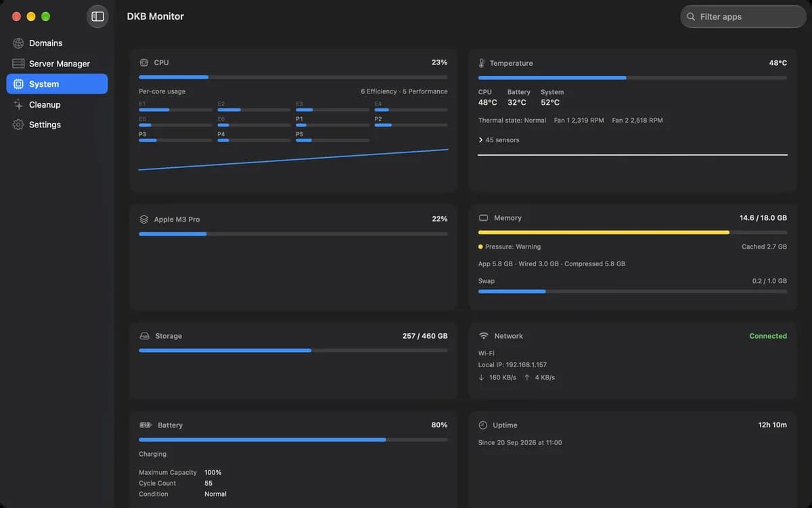Click the download arrow next to 160 KB/s
Image resolution: width=812 pixels, height=508 pixels.
click(x=481, y=377)
